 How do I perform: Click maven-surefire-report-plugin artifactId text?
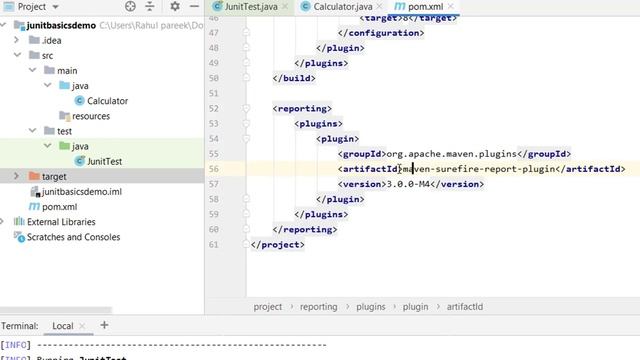479,169
